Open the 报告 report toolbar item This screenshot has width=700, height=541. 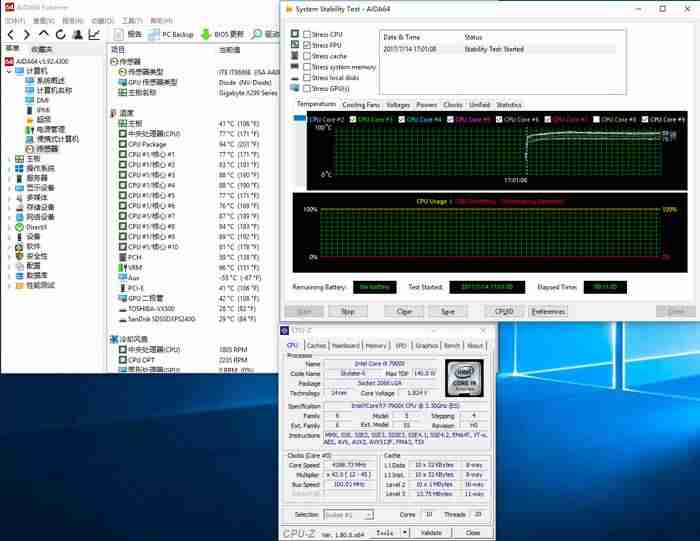[128, 34]
